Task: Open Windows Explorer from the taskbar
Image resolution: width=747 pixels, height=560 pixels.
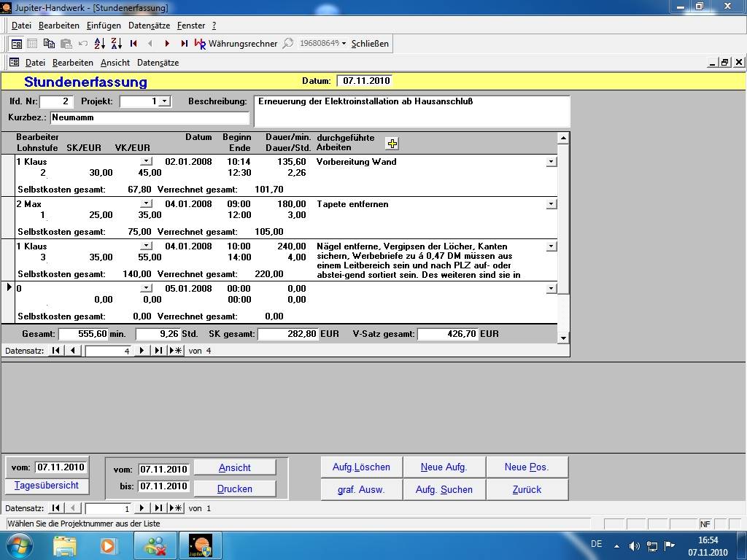Action: [65, 545]
